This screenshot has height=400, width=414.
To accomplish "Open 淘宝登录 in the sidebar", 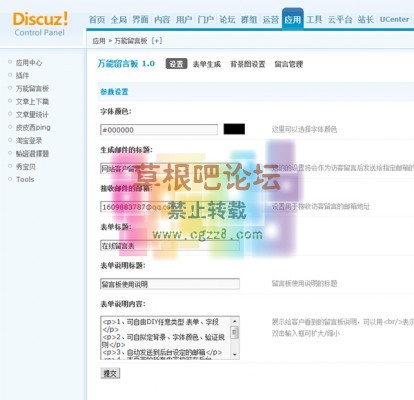I will click(x=29, y=140).
